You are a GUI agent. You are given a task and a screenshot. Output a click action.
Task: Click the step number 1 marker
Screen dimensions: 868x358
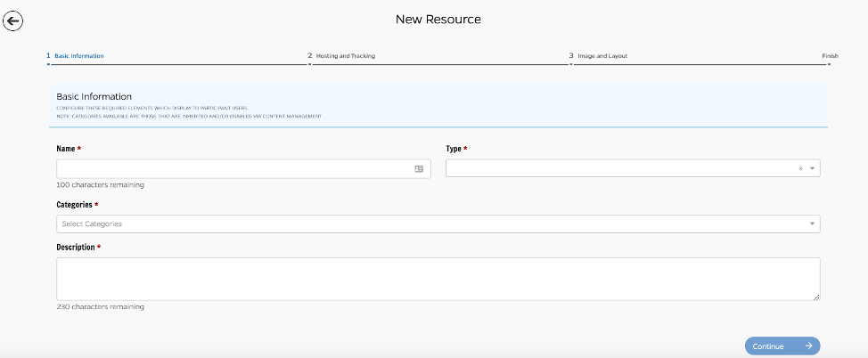(48, 55)
